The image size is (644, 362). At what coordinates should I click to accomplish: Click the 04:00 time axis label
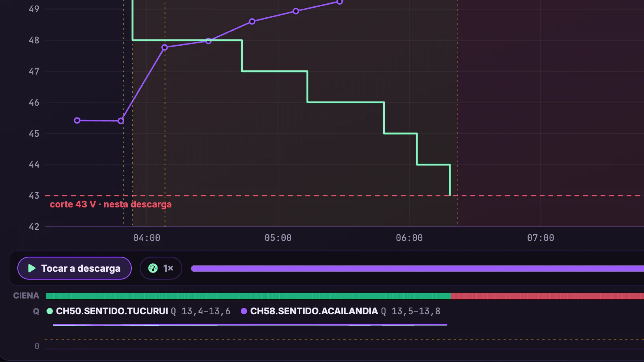(147, 238)
